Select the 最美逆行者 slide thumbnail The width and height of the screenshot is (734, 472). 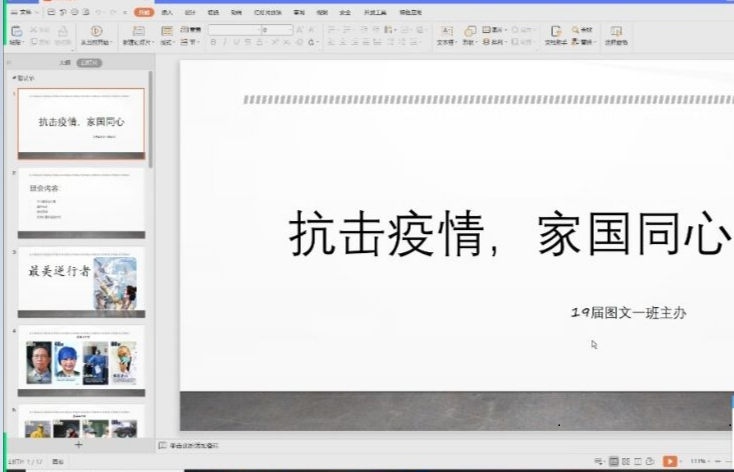click(80, 283)
